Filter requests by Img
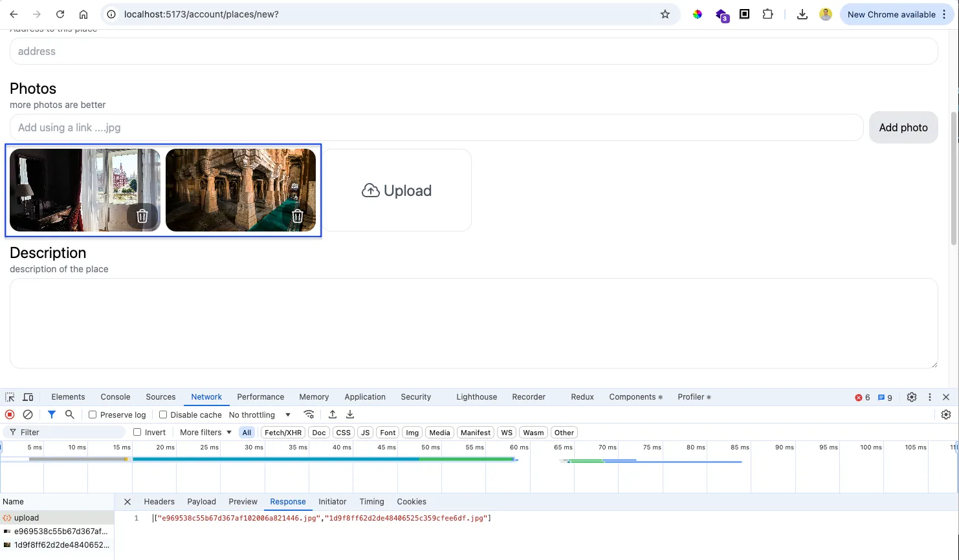Screen dimensions: 959x560 tap(412, 433)
